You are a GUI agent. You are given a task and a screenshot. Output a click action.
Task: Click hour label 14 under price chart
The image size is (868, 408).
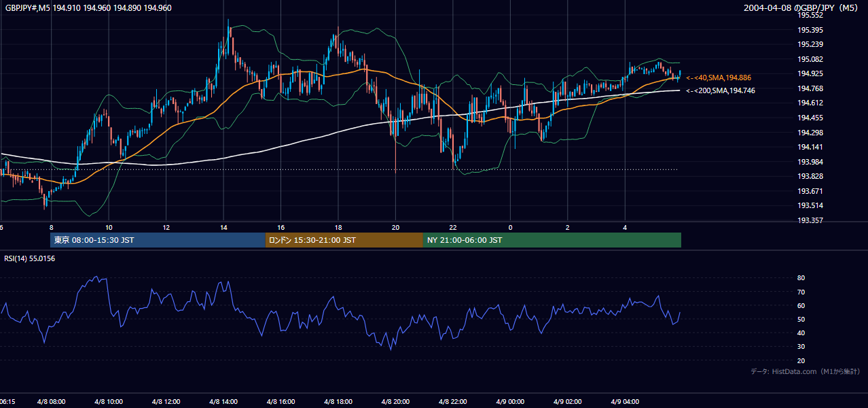tap(223, 228)
